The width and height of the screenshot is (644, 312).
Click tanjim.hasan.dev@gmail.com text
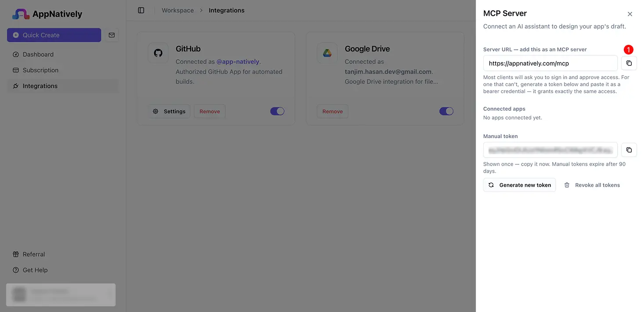click(388, 72)
